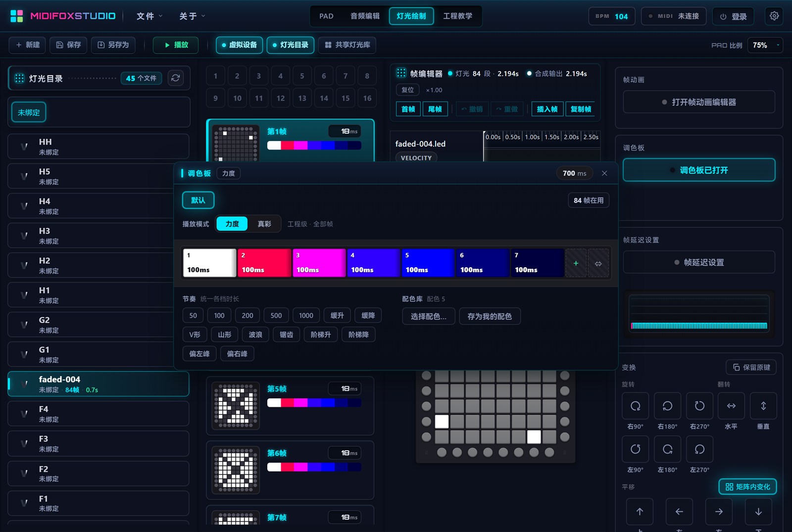
Task: Jump to first frame with 首帧
Action: pyautogui.click(x=408, y=109)
